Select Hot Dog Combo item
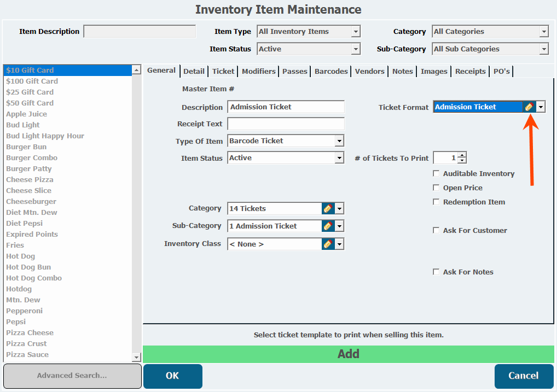 (67, 278)
